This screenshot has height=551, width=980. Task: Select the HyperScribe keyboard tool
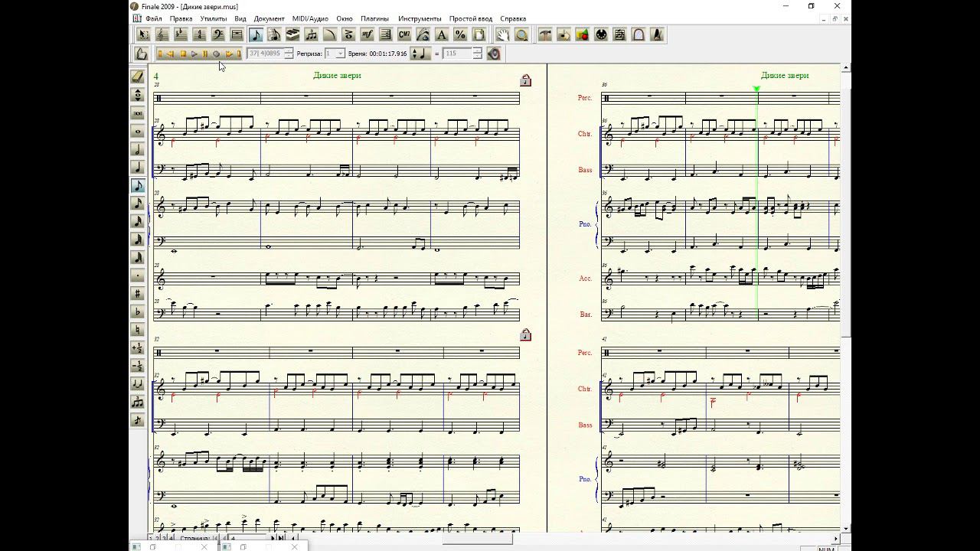point(292,34)
